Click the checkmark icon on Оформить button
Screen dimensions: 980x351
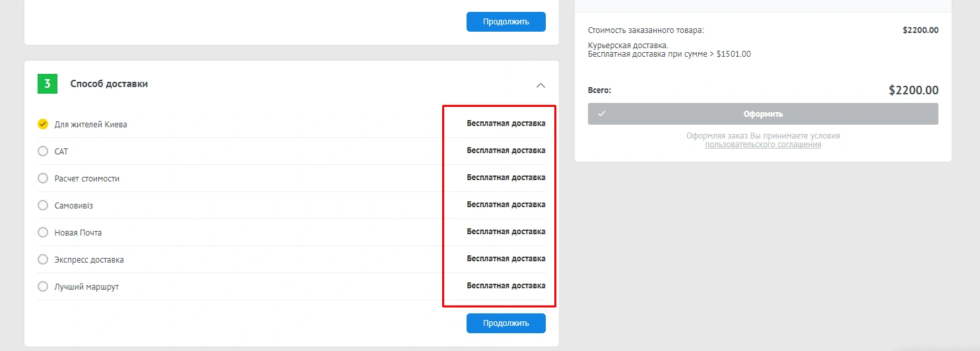[x=602, y=113]
